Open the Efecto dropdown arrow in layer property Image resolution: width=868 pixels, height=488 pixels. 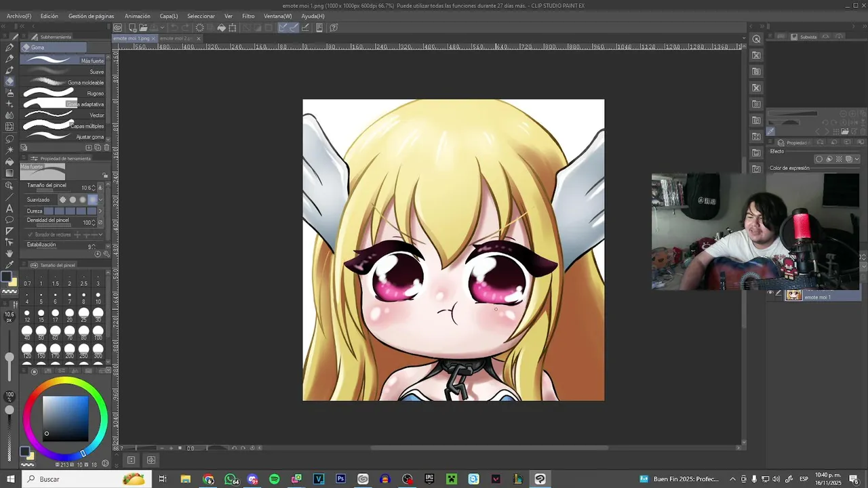(x=857, y=159)
